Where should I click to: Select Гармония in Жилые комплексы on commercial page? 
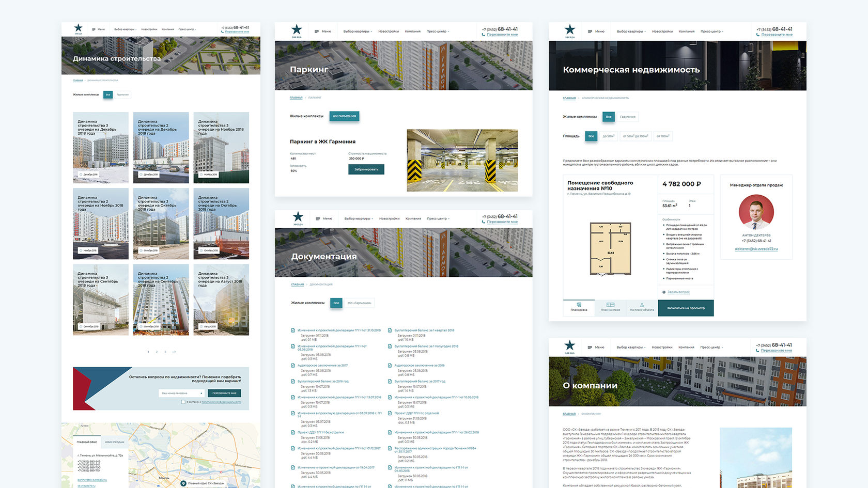click(x=628, y=117)
